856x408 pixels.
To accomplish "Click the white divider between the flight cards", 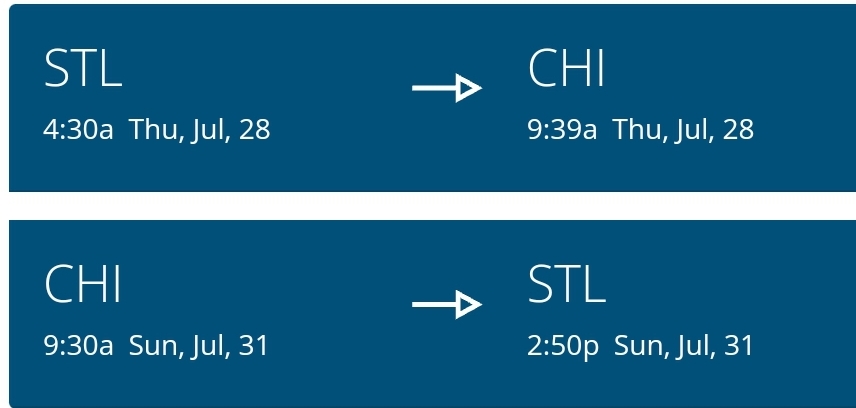I will point(428,205).
